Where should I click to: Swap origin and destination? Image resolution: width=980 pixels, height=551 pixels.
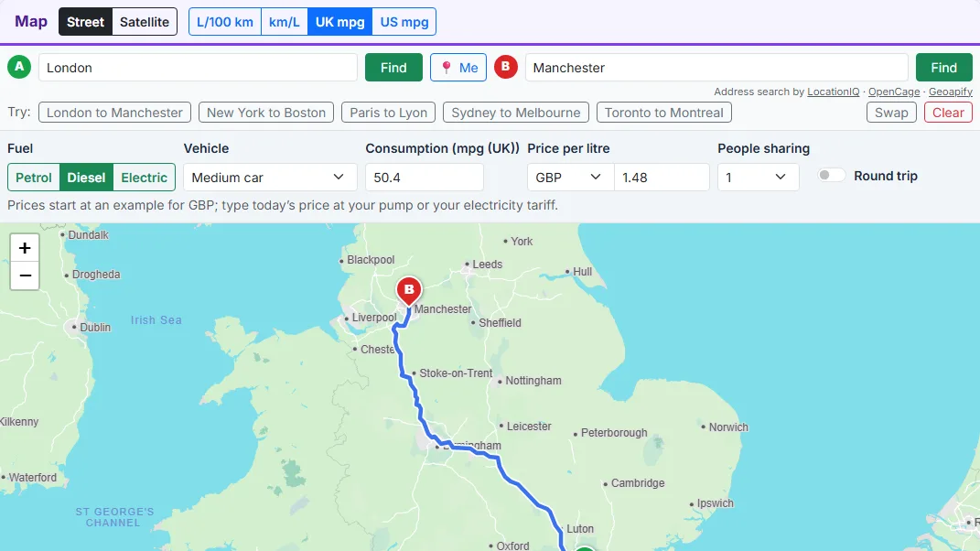891,113
